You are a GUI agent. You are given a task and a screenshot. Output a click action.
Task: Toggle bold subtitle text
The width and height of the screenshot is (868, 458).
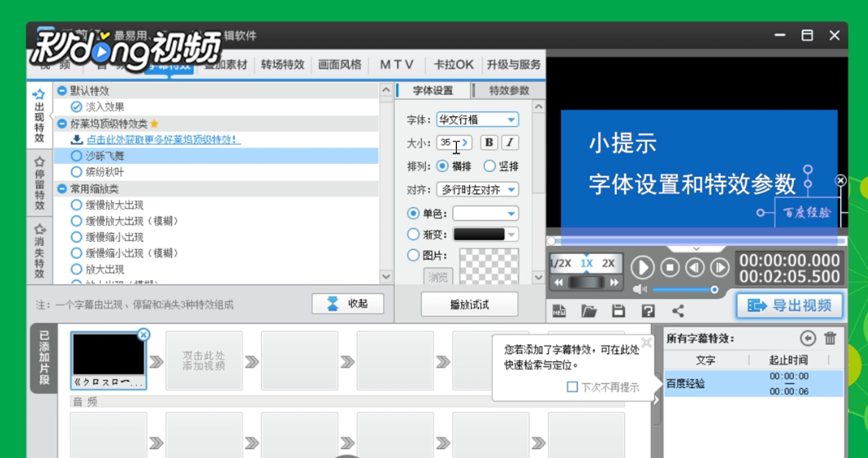[x=489, y=143]
